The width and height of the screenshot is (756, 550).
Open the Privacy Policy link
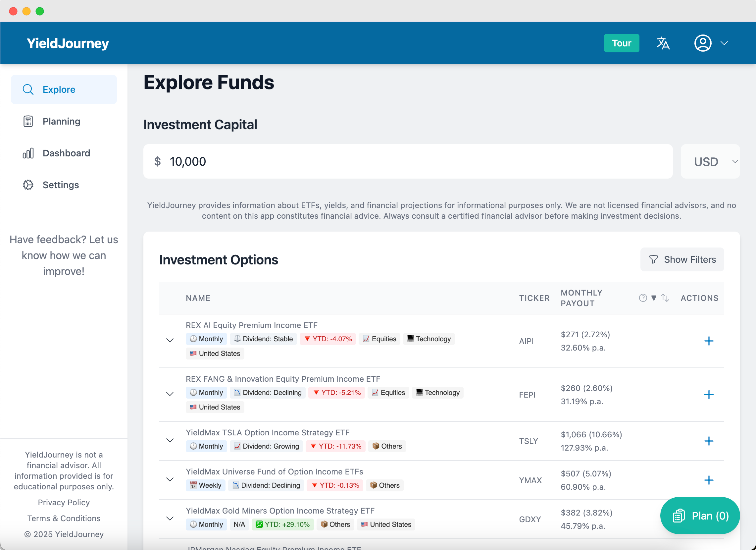point(64,502)
